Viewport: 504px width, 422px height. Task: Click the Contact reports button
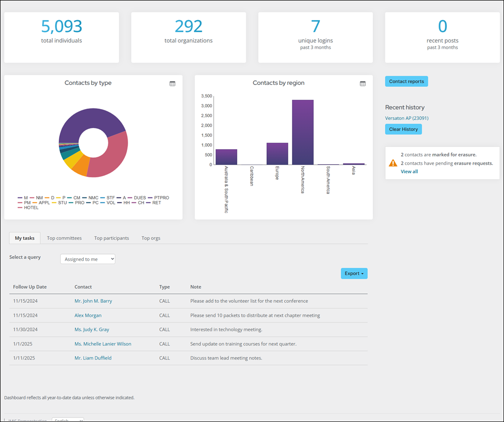406,81
